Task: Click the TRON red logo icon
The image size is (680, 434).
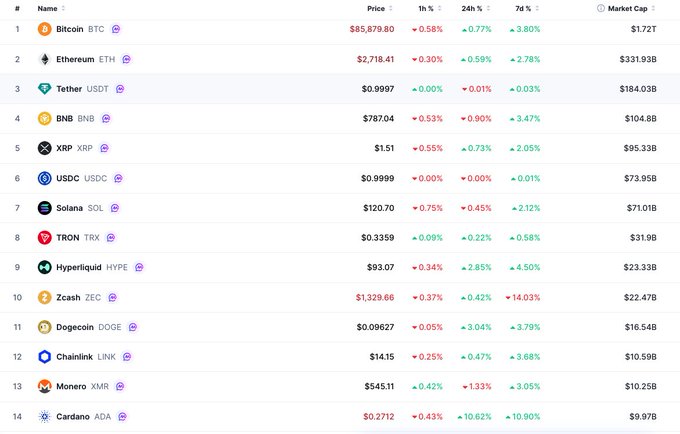Action: pyautogui.click(x=44, y=238)
